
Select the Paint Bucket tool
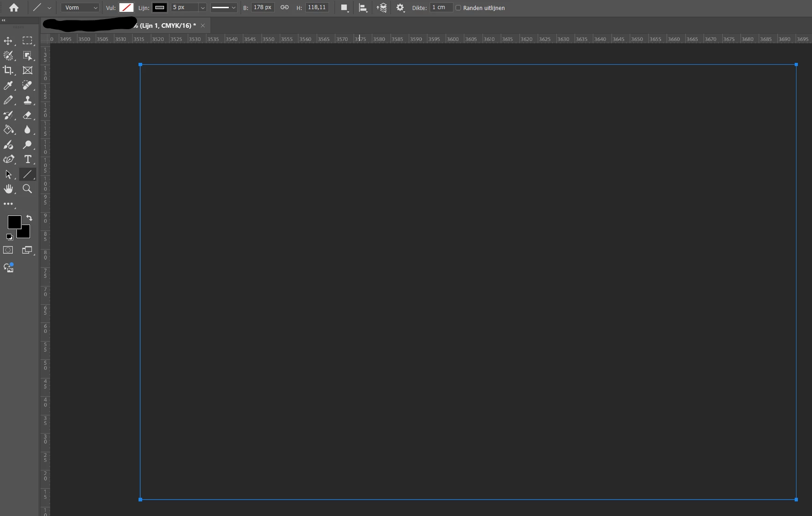tap(8, 130)
